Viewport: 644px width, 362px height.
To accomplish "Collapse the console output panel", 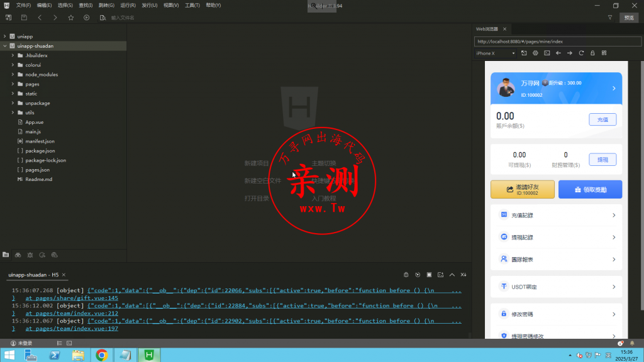I will [452, 275].
